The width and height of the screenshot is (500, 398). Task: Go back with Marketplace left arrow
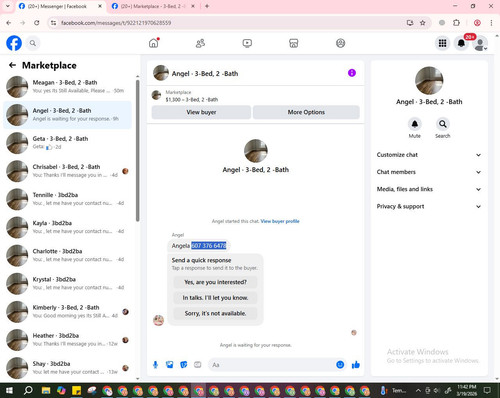(x=13, y=65)
